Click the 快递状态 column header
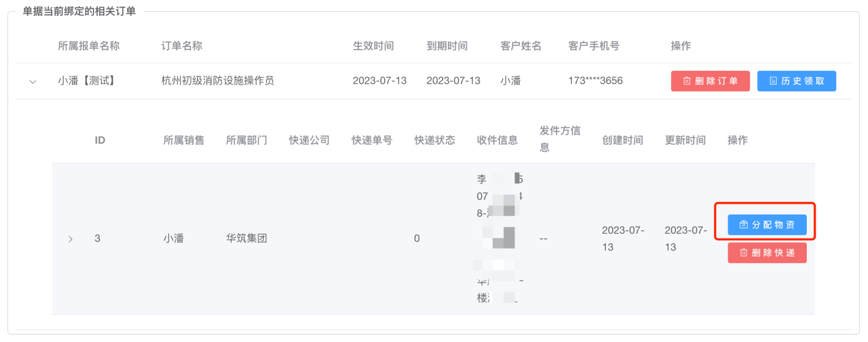This screenshot has width=868, height=342. point(435,140)
